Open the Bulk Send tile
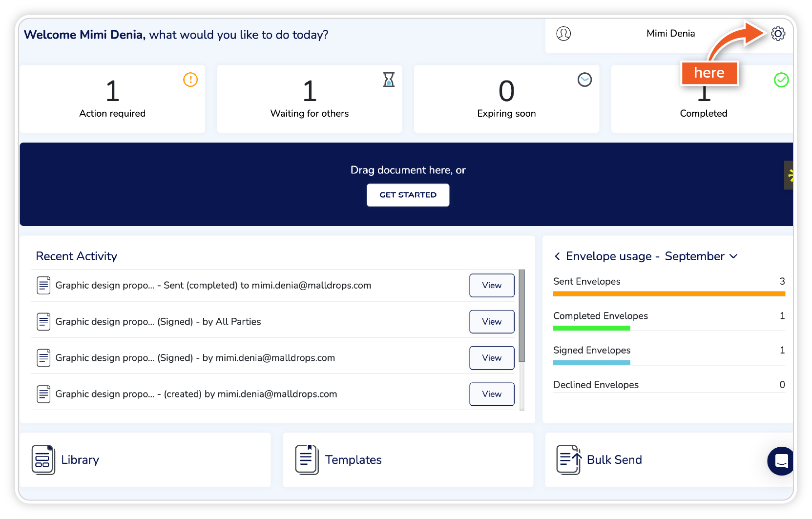 [669, 460]
